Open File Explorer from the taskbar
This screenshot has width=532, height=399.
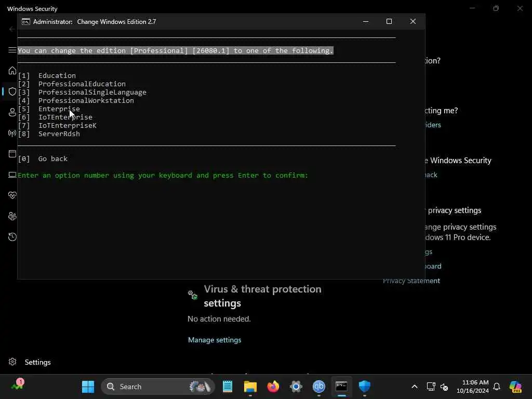tap(250, 387)
